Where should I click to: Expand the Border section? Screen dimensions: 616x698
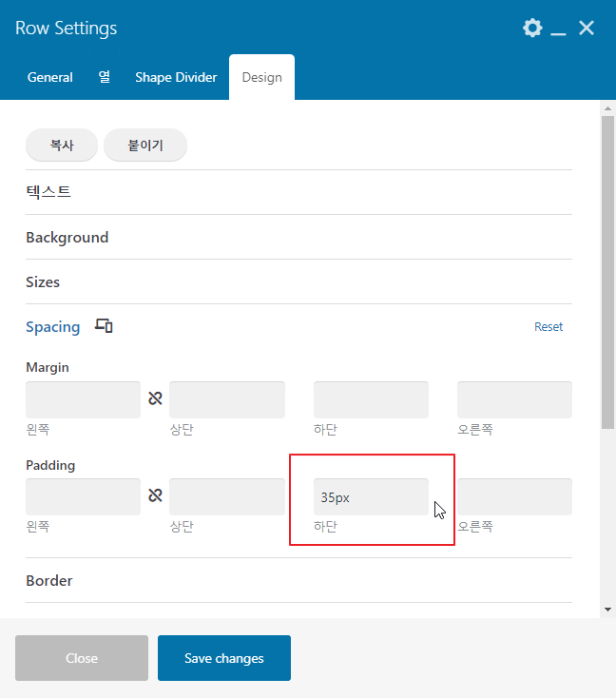(x=298, y=580)
